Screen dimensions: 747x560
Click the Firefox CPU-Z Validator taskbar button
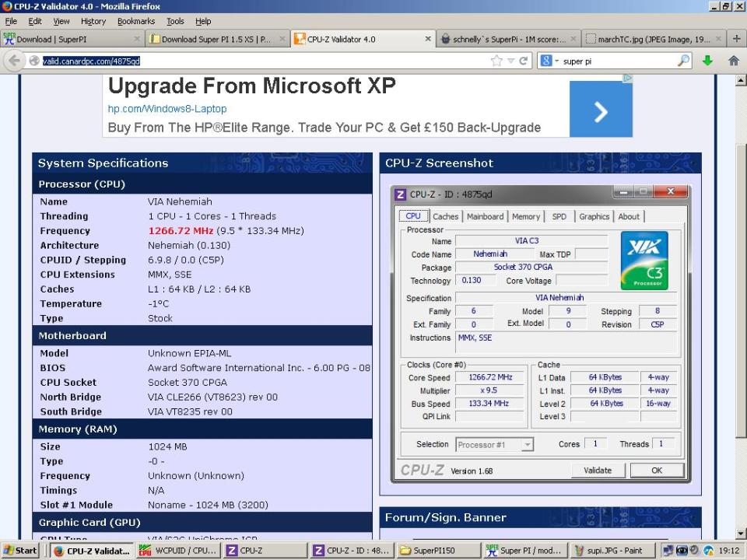click(92, 551)
